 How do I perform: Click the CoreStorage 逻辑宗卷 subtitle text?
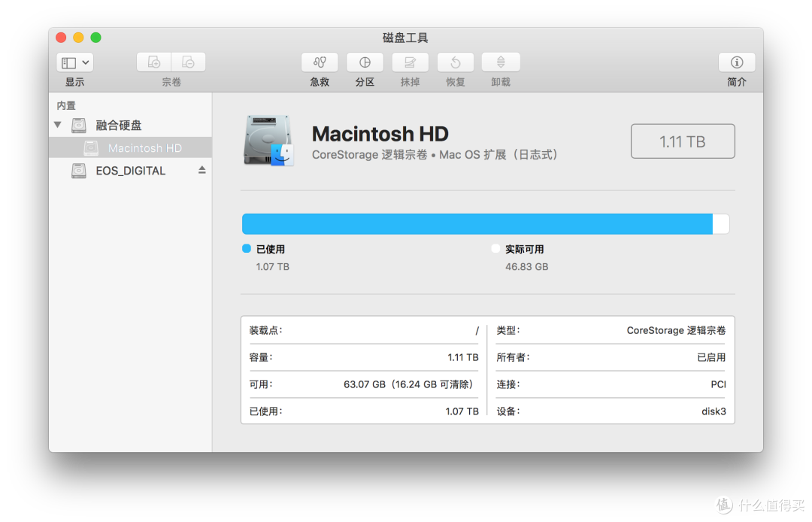(434, 155)
